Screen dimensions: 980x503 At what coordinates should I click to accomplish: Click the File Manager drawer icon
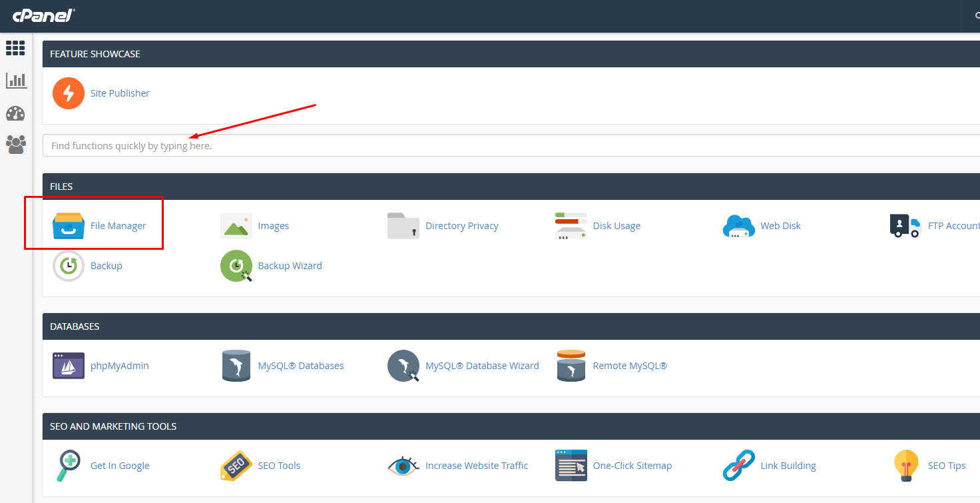[x=69, y=226]
